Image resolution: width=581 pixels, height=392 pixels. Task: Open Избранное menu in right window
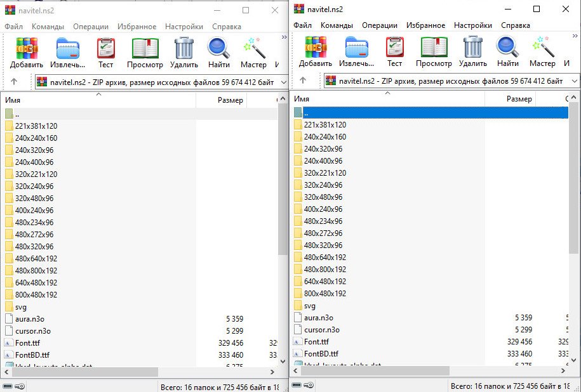pyautogui.click(x=425, y=25)
